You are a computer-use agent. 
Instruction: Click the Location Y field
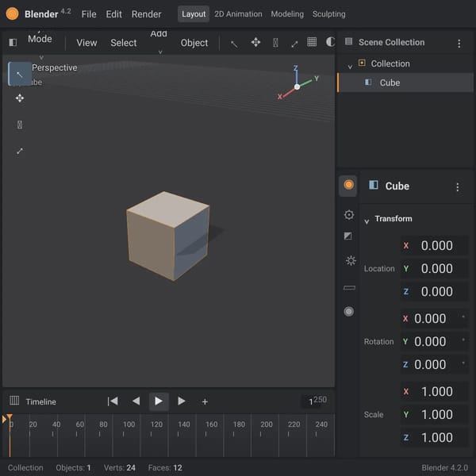point(434,269)
